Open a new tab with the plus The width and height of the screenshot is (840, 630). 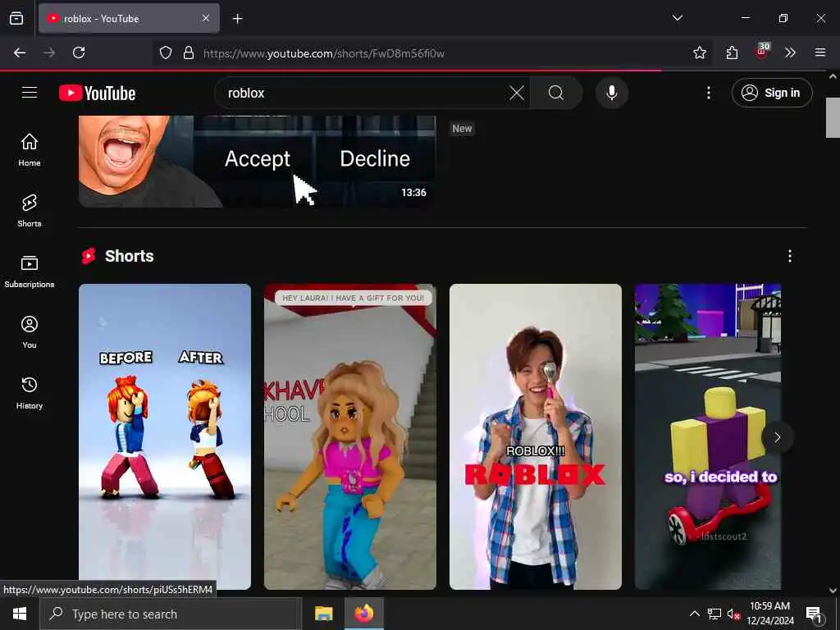[x=237, y=19]
